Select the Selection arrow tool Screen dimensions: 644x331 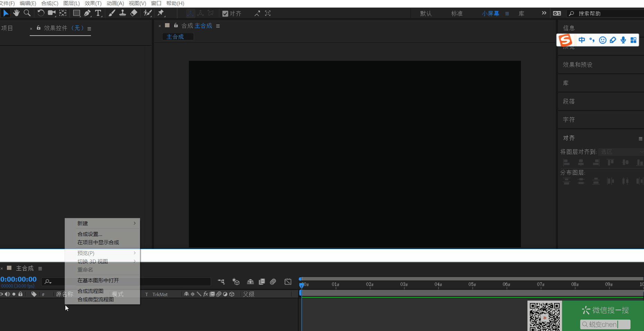tap(6, 13)
